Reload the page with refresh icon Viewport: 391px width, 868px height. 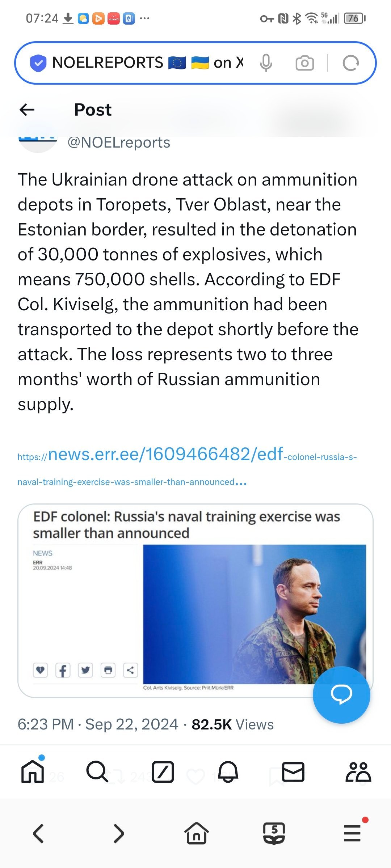click(350, 63)
